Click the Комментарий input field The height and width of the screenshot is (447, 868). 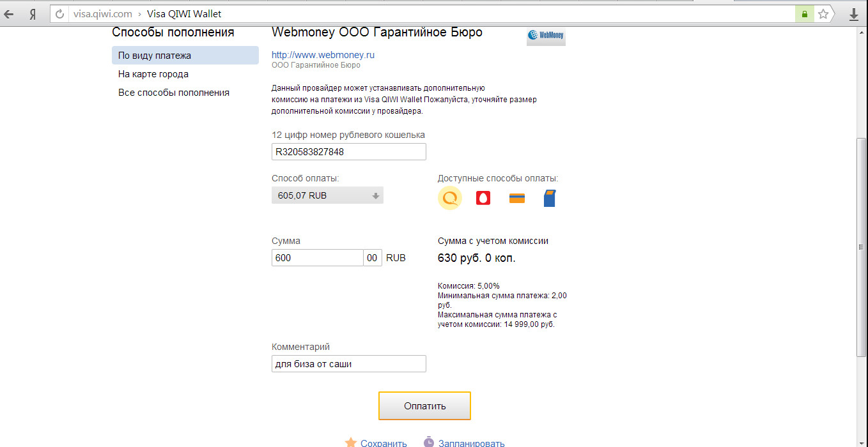click(x=349, y=364)
